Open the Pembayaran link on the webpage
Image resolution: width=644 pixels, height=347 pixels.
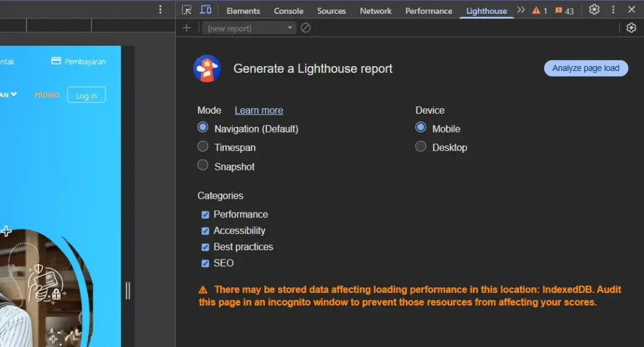point(85,62)
